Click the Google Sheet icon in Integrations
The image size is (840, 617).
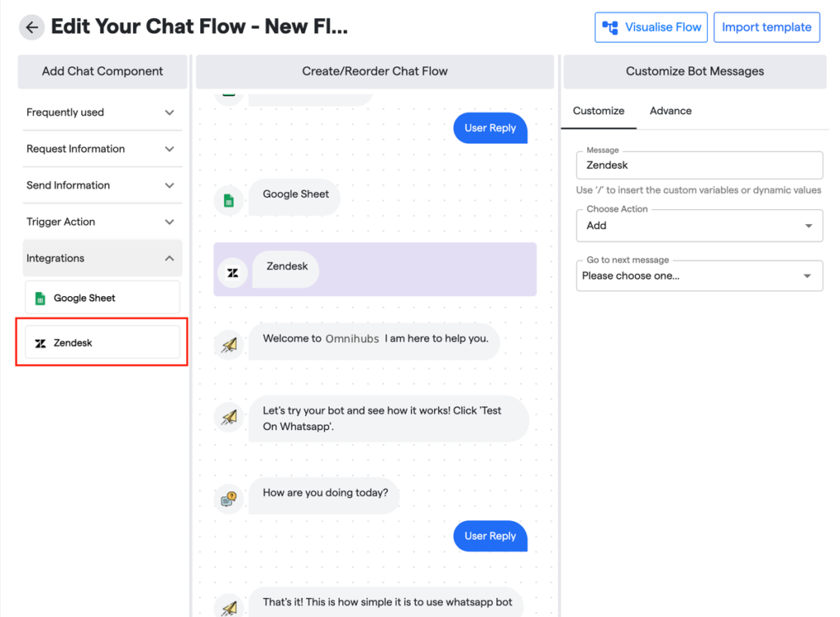click(x=40, y=299)
